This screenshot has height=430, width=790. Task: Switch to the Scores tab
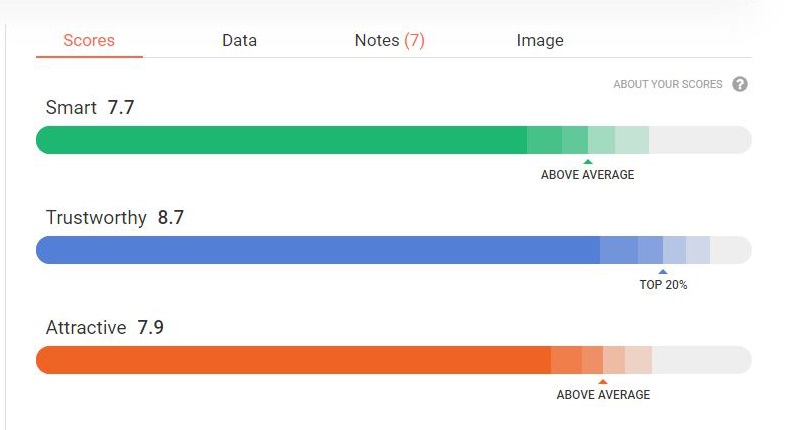(89, 40)
